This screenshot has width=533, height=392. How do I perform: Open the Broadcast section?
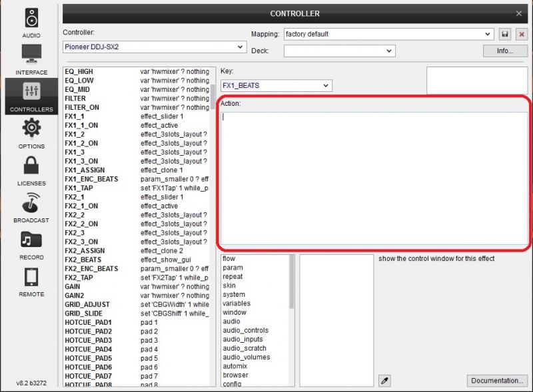(x=31, y=208)
